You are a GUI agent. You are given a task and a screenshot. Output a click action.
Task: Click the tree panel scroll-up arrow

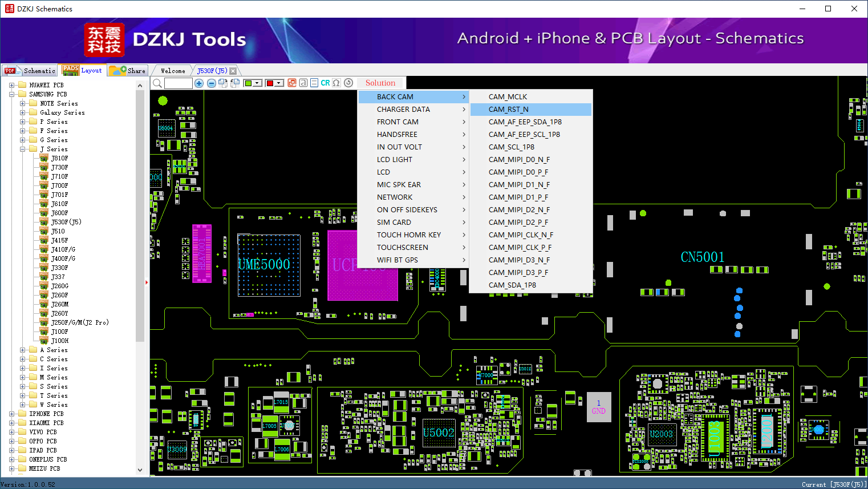(x=140, y=86)
